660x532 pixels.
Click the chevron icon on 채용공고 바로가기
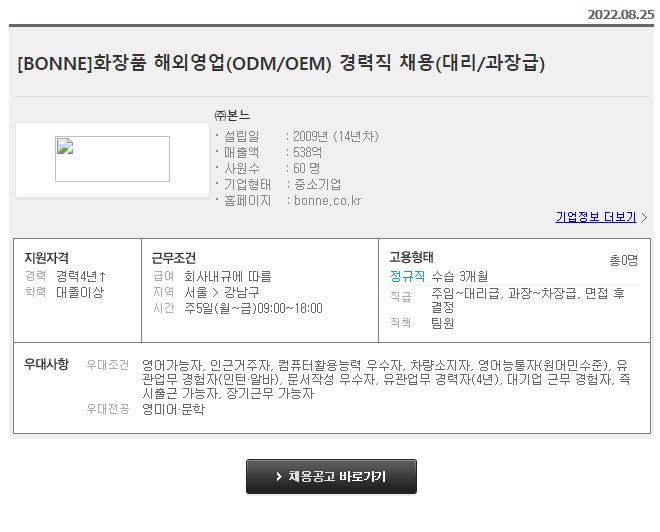tap(279, 476)
